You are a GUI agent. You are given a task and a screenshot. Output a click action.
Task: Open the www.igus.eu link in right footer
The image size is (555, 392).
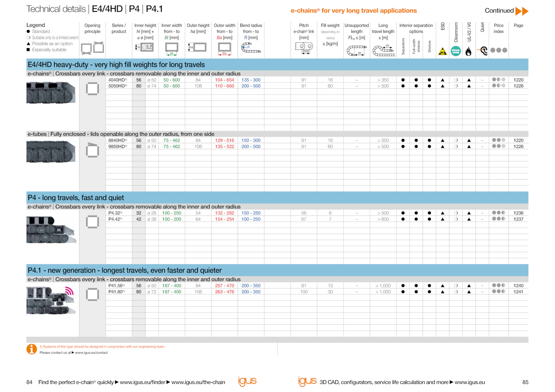(x=470, y=382)
